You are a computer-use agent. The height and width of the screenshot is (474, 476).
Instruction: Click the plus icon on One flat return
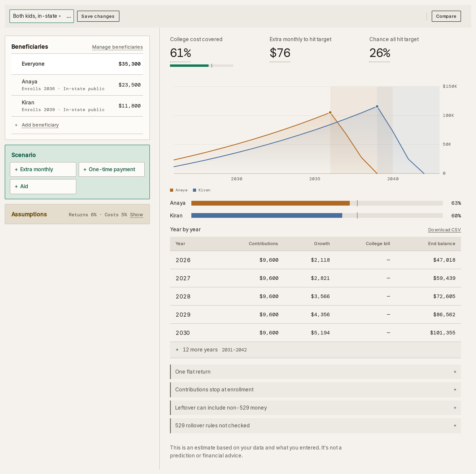tap(455, 372)
